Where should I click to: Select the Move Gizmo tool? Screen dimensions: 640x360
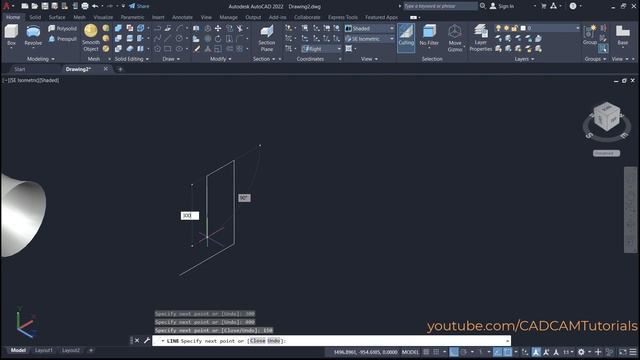[455, 38]
